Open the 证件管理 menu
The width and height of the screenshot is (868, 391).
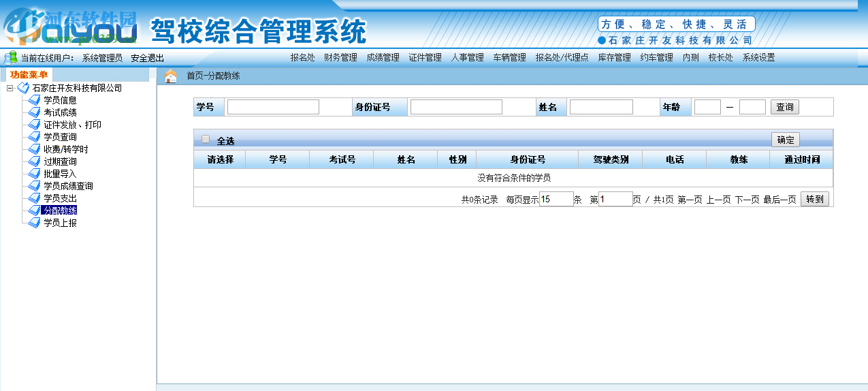[425, 58]
